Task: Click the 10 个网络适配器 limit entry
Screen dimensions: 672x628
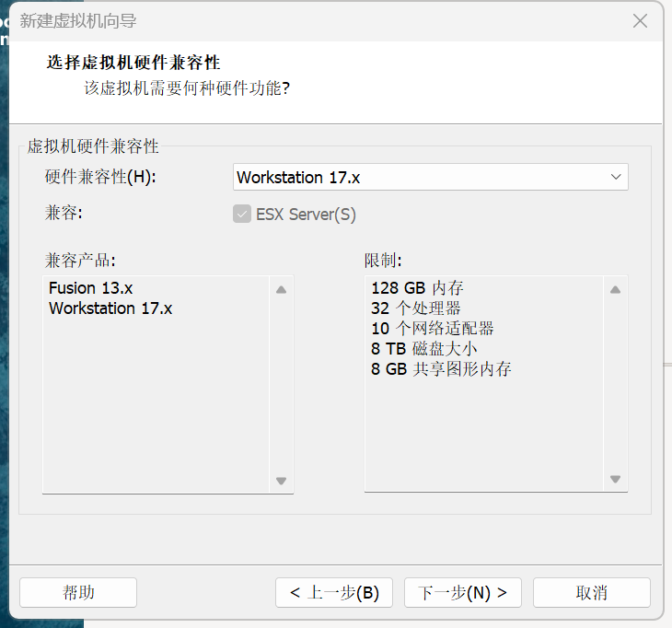Action: coord(433,329)
